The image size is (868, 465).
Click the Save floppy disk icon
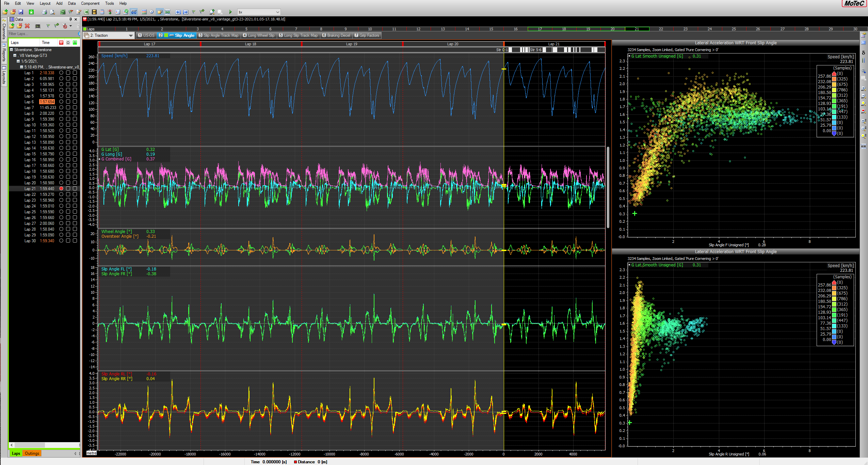21,12
